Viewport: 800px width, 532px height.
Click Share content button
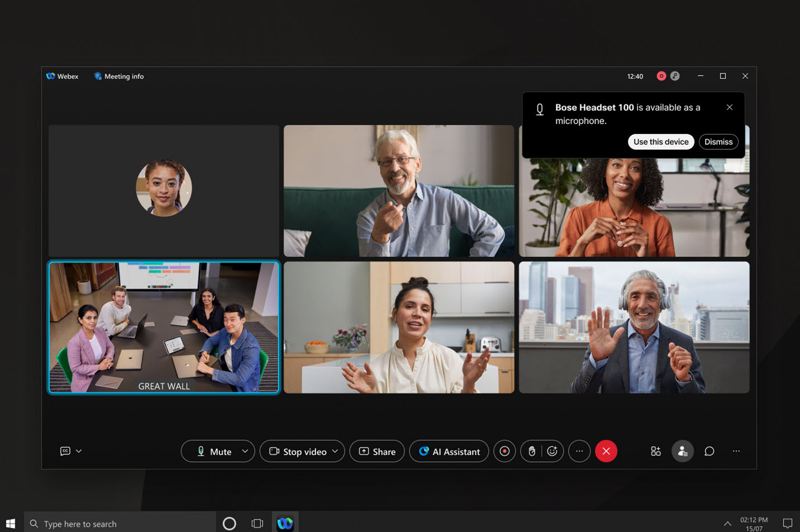(377, 452)
